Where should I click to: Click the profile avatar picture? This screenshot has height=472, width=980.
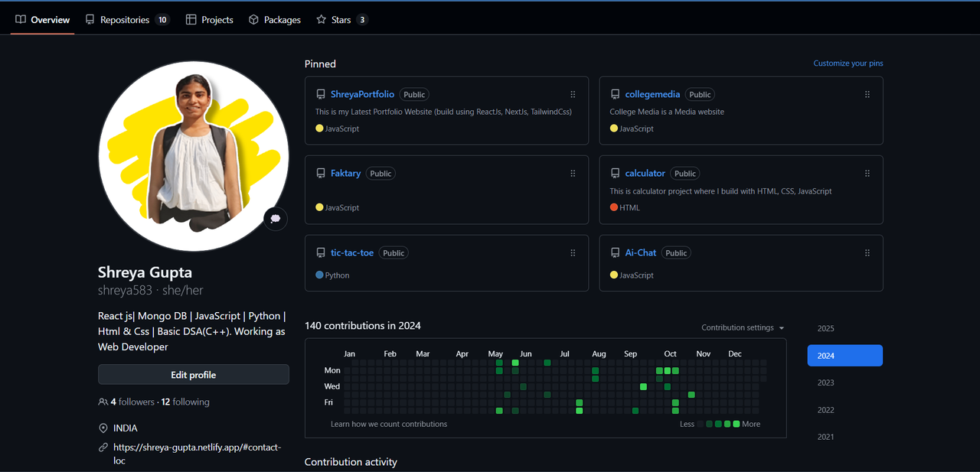tap(194, 156)
